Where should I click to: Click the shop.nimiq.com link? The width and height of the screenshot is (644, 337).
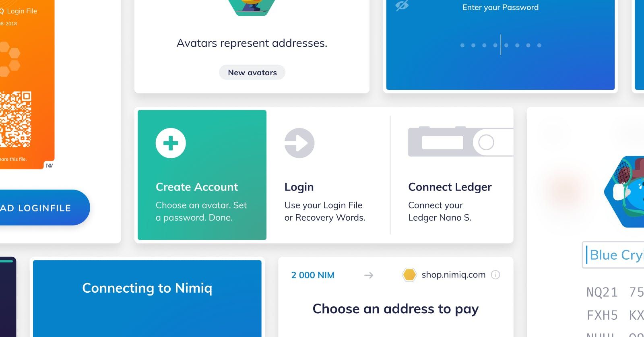click(x=453, y=275)
